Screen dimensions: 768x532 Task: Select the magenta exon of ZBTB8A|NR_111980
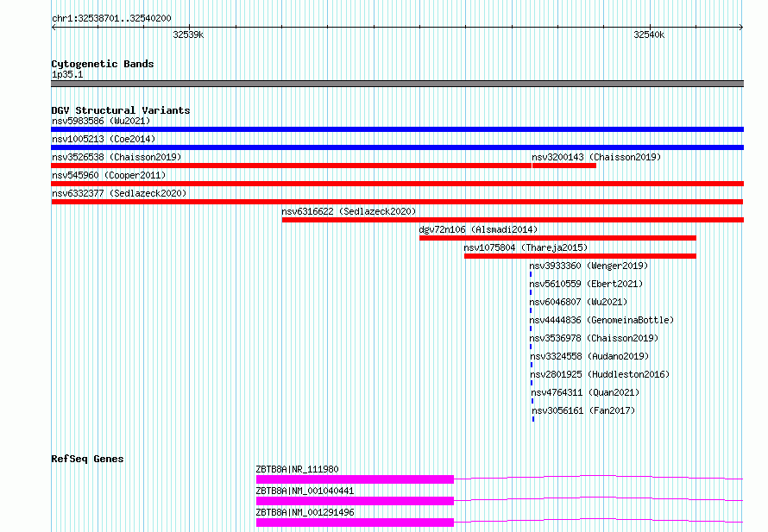click(x=356, y=479)
